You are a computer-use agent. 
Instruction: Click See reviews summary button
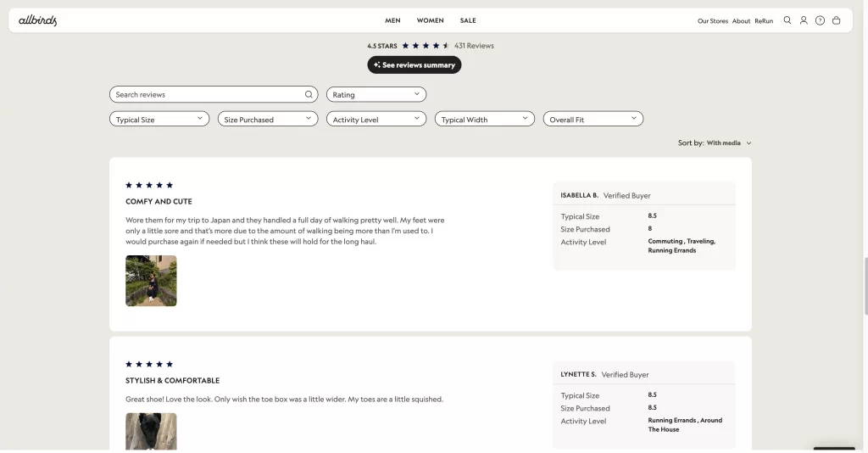[x=414, y=65]
